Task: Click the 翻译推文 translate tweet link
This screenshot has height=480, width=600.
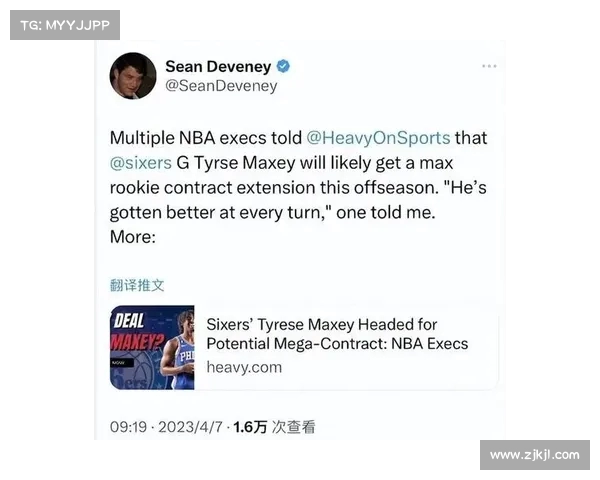Action: point(137,285)
